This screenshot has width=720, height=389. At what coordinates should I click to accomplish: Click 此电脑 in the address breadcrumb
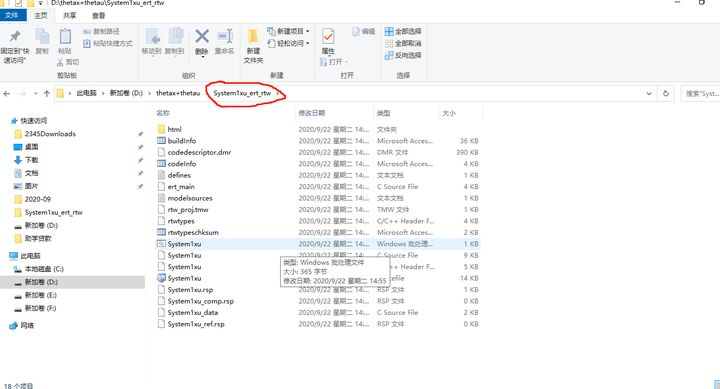pos(86,93)
